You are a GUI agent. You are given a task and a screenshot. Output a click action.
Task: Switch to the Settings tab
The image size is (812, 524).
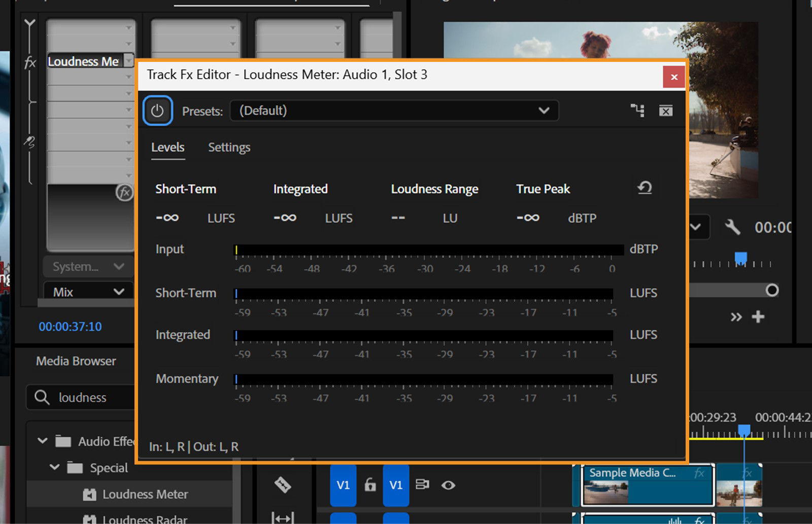click(228, 148)
